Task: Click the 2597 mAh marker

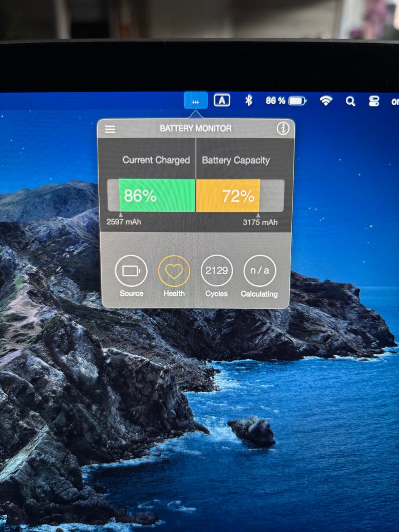Action: [124, 222]
